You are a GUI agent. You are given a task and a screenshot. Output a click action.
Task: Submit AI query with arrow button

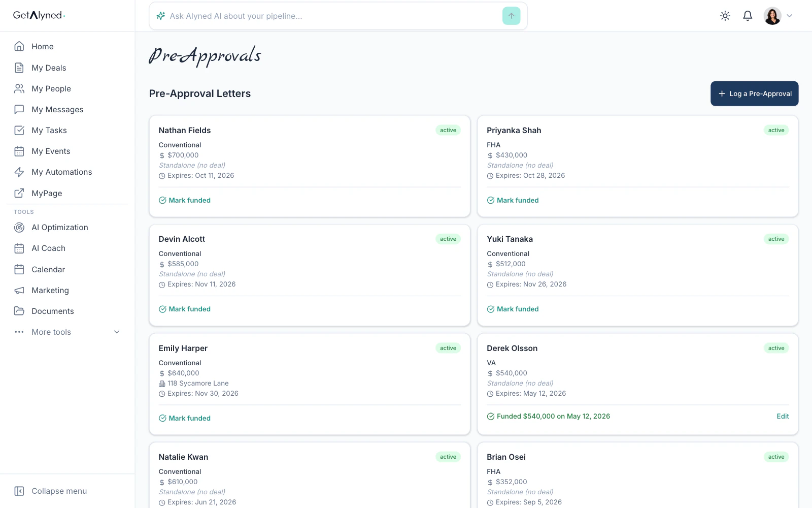point(511,16)
